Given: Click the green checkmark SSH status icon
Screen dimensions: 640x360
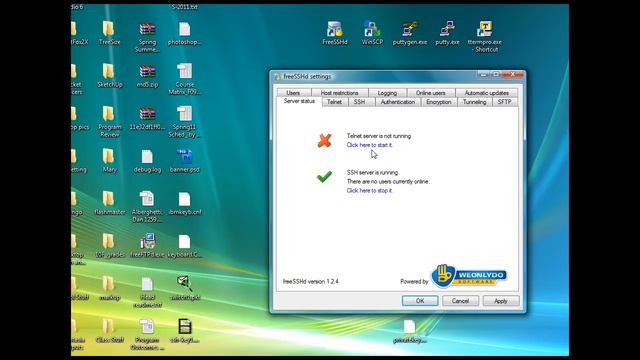Looking at the screenshot, I should pos(324,176).
